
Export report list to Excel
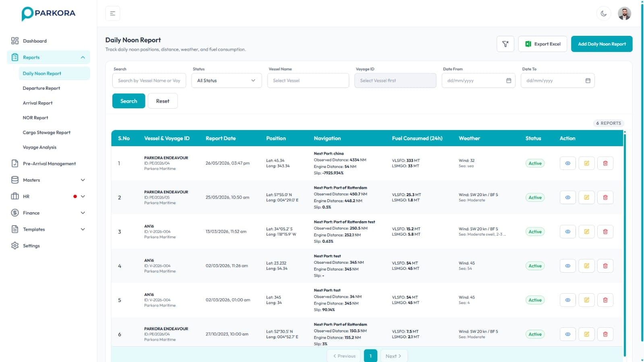click(x=543, y=44)
